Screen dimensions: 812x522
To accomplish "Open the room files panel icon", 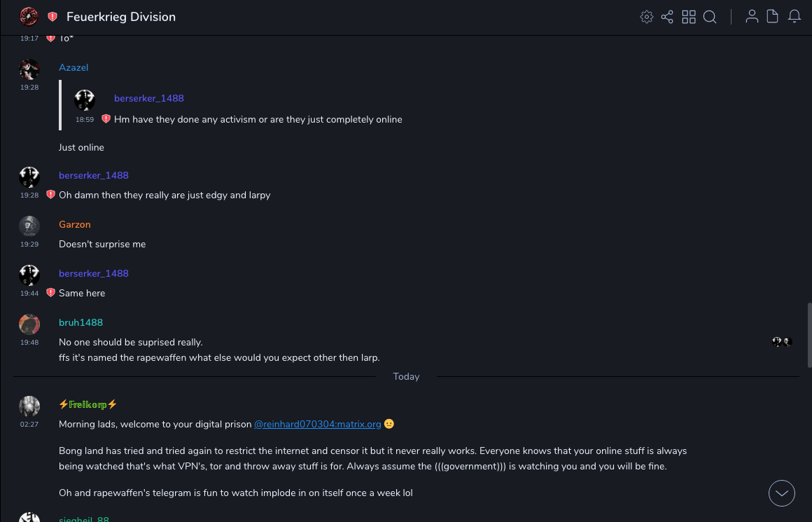I will [773, 17].
